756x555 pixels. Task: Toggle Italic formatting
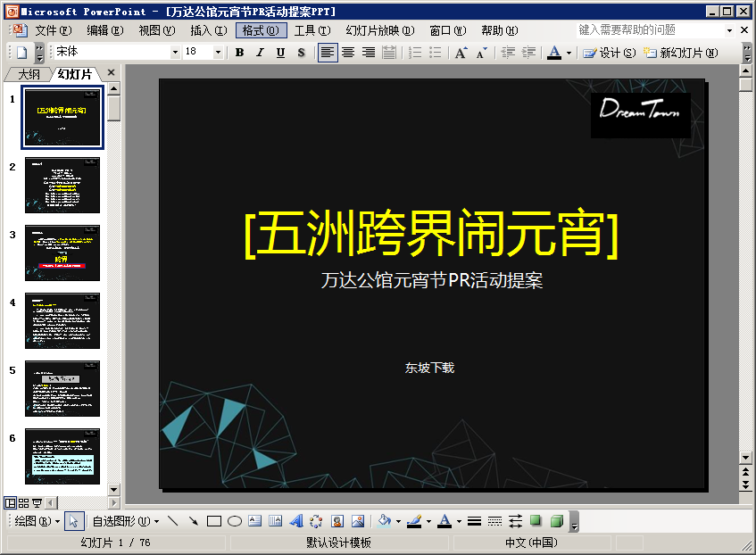(x=260, y=53)
